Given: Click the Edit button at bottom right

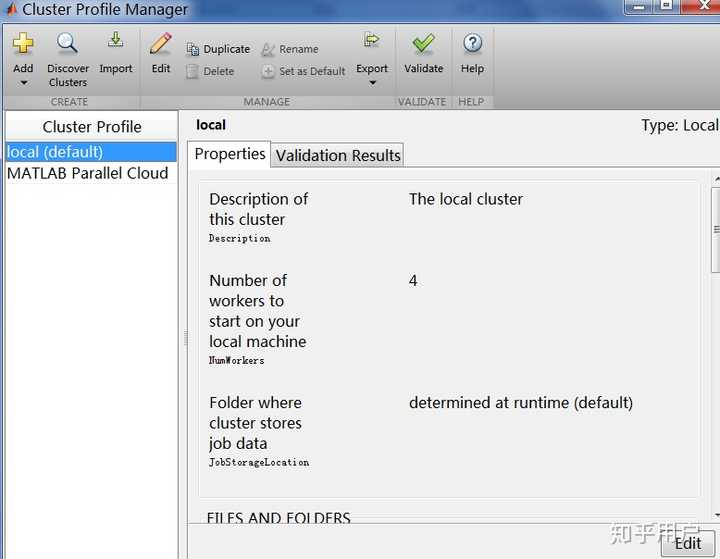Looking at the screenshot, I should tap(687, 543).
